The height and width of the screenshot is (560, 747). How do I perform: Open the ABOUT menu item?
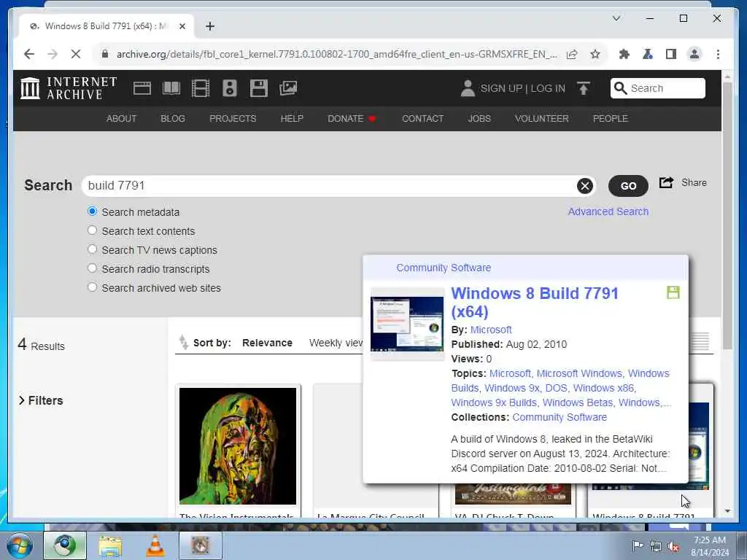click(122, 119)
